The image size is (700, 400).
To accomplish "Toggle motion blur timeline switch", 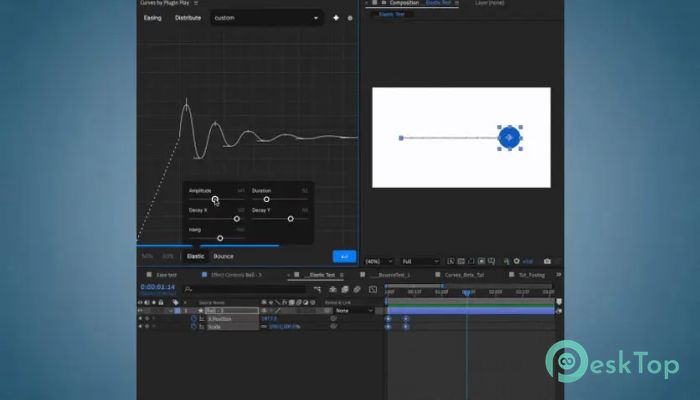I will pos(357,290).
